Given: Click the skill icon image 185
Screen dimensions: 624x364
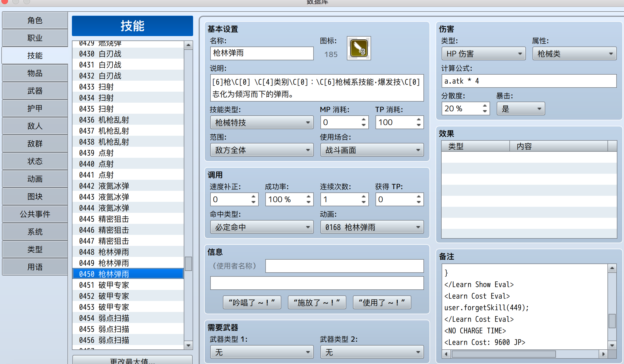Looking at the screenshot, I should click(359, 48).
